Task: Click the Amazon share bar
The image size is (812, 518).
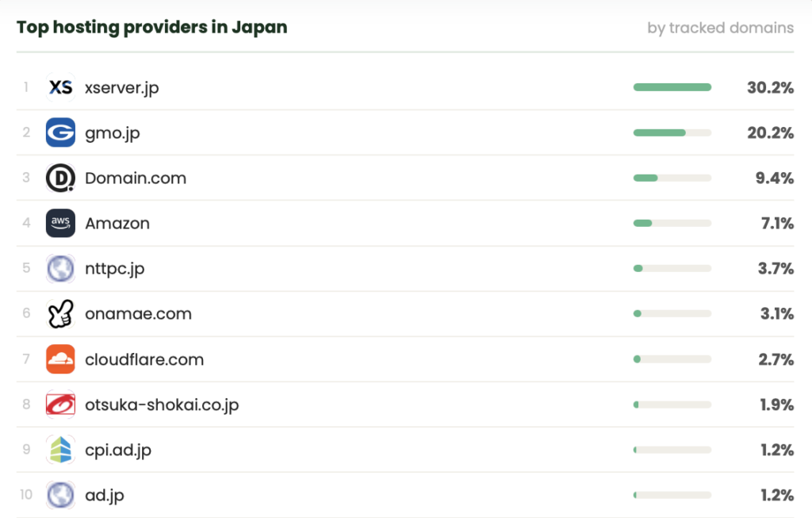Action: 672,223
